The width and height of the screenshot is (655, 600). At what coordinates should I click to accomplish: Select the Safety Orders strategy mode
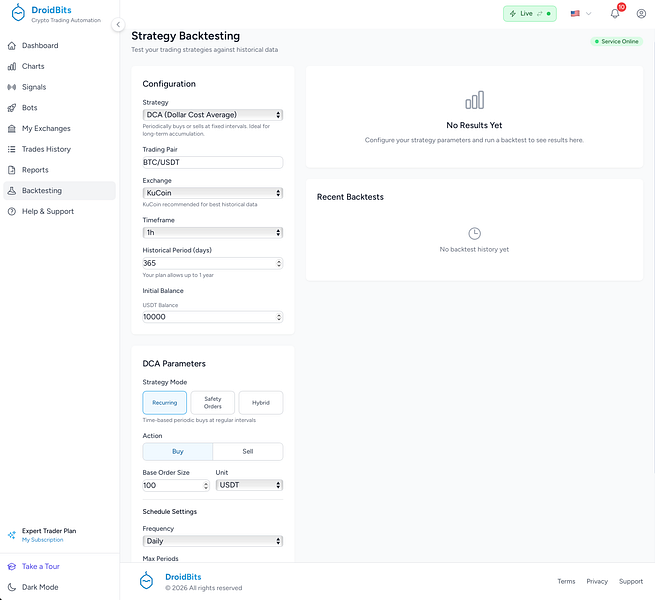pyautogui.click(x=213, y=403)
